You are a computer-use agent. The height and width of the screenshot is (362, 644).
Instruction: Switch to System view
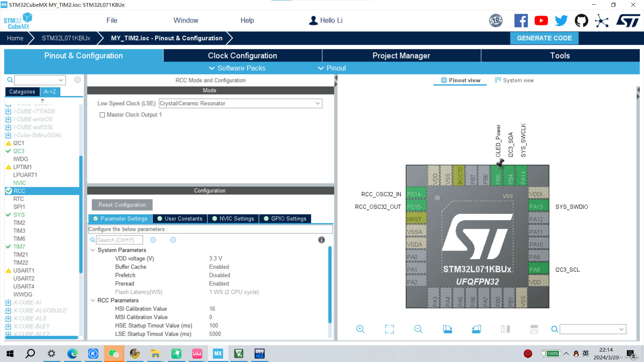pos(515,80)
